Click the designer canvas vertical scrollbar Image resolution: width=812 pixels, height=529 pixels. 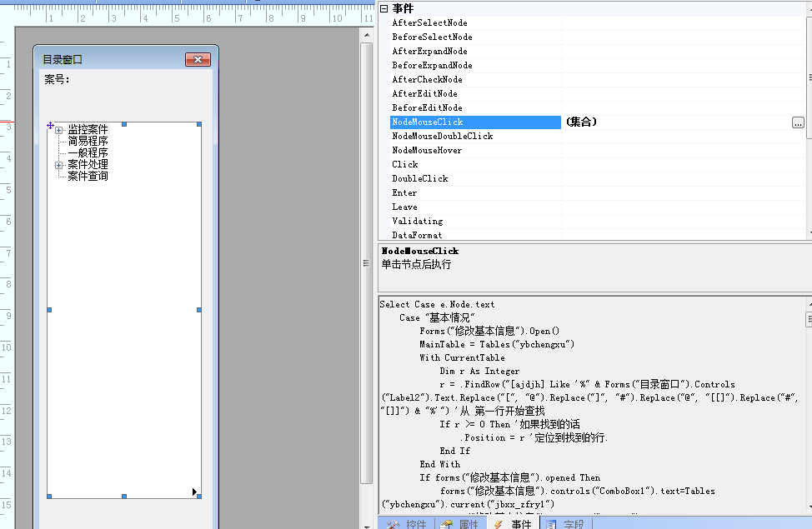pos(366,250)
